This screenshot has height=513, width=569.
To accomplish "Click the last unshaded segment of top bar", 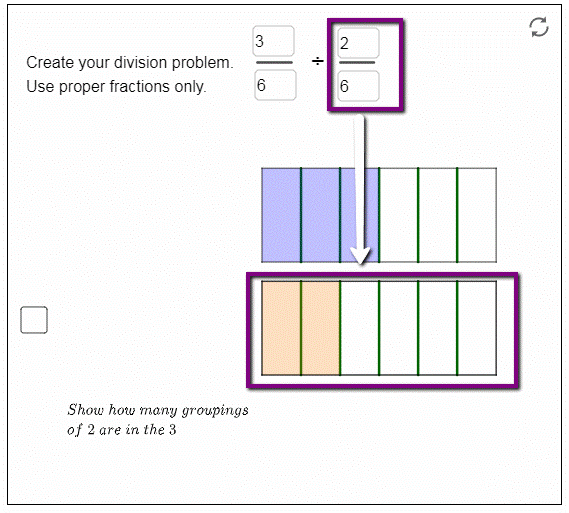I will (x=477, y=215).
